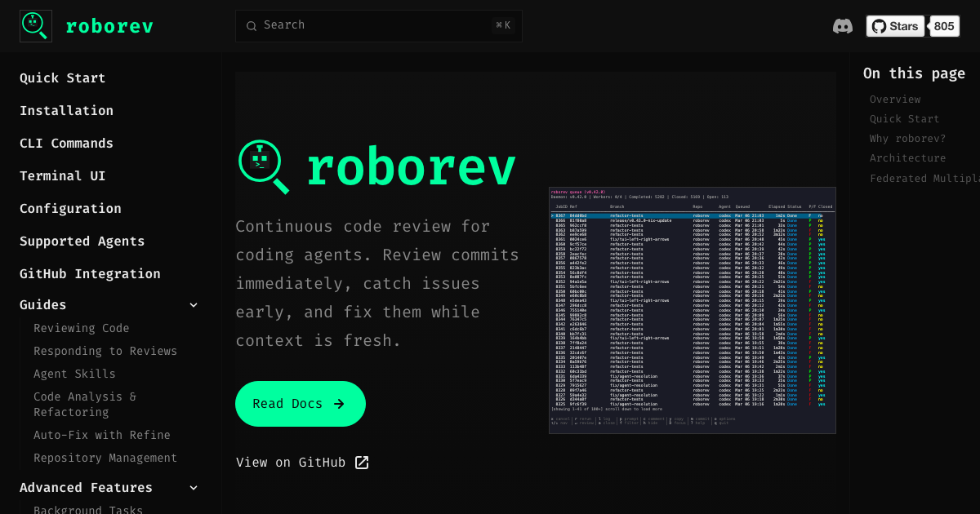
Task: Open the Agent Skills guide
Action: click(74, 374)
